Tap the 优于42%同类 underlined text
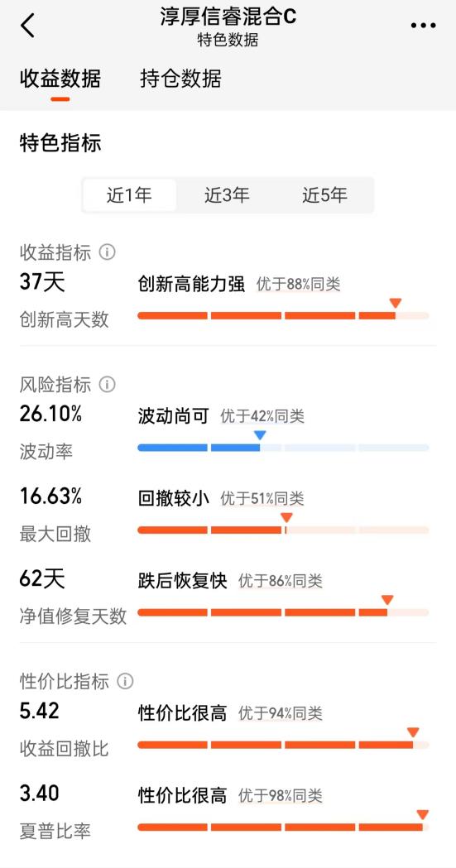This screenshot has height=868, width=456. [262, 416]
